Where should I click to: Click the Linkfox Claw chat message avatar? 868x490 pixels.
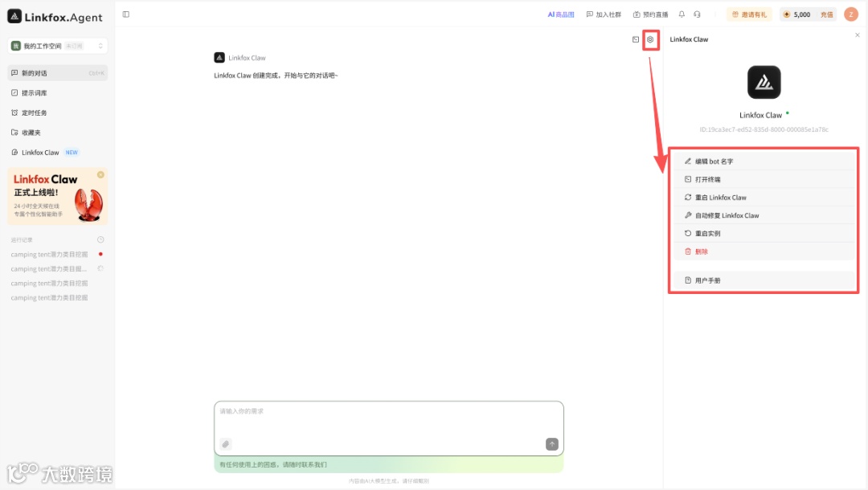click(x=219, y=58)
